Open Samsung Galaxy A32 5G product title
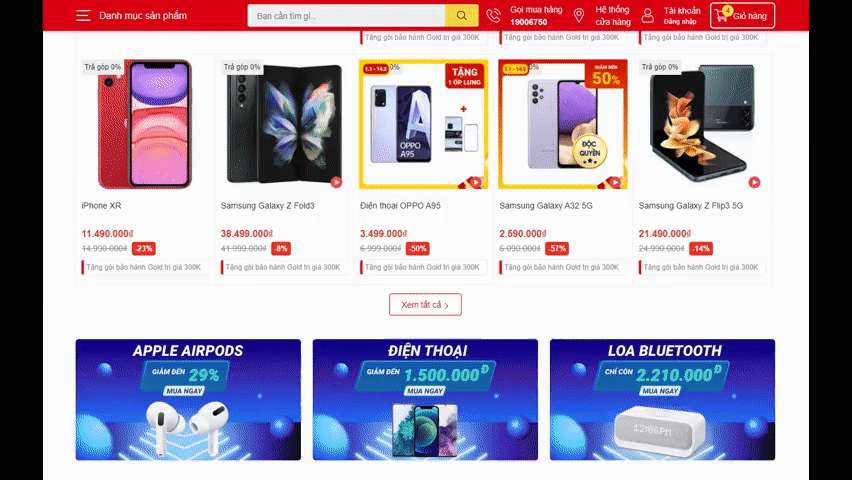 click(546, 205)
